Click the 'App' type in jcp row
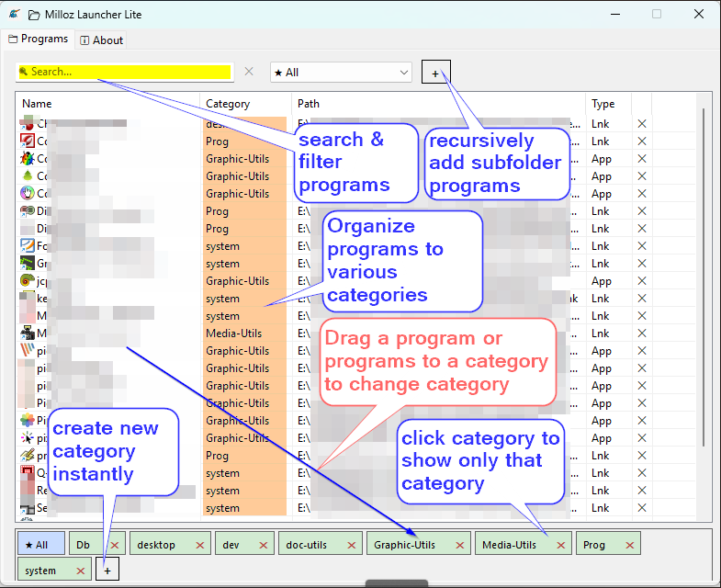Viewport: 721px width, 588px height. [601, 281]
